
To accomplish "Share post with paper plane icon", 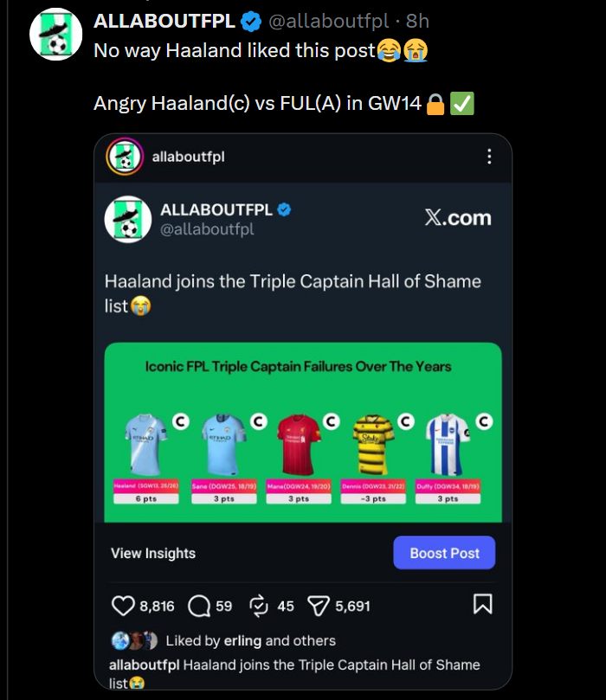I will 319,606.
